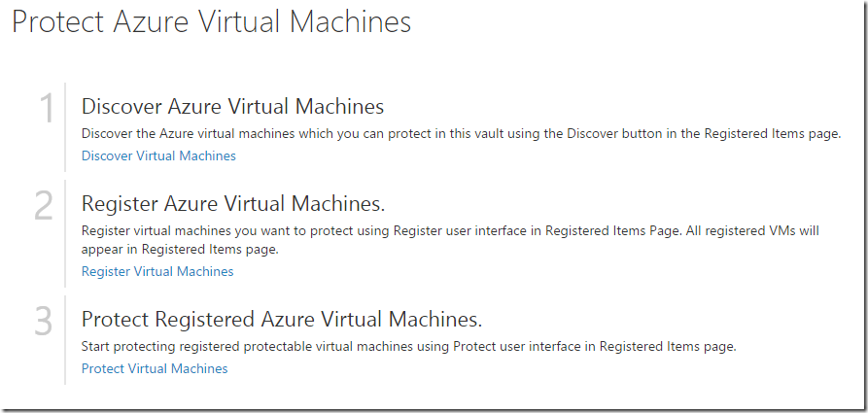Viewport: 868px width, 413px height.
Task: Click the description text under Discover Azure Virtual Machines
Action: click(x=461, y=134)
